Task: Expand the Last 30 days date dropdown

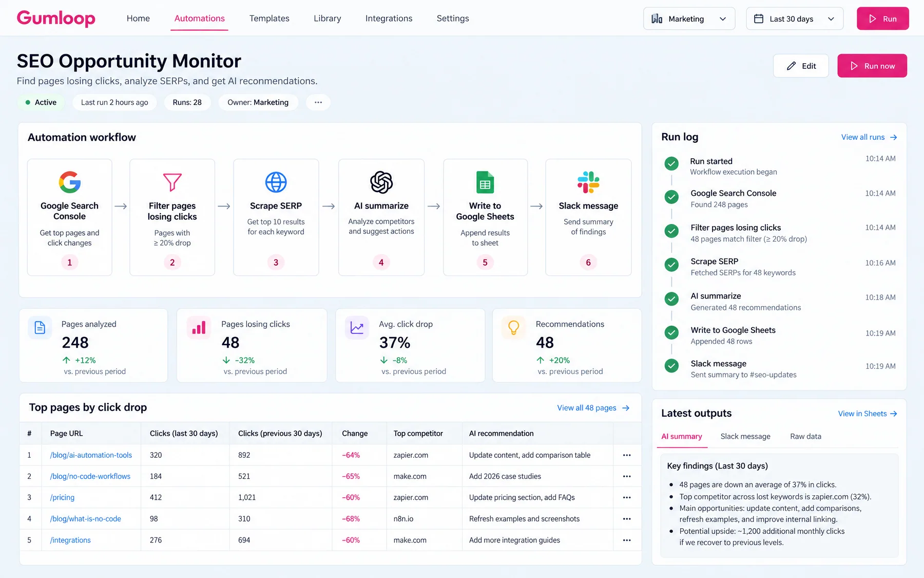Action: [x=795, y=18]
